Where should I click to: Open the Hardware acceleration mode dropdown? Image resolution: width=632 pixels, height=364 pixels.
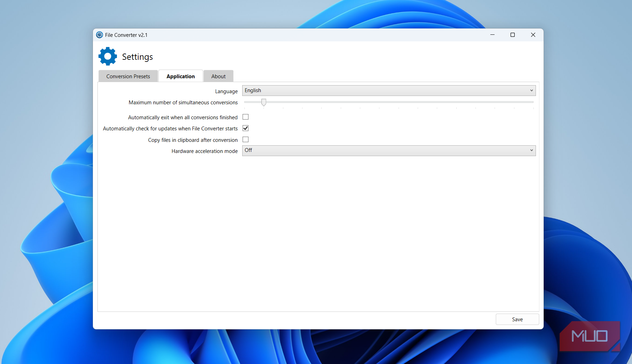coord(389,151)
